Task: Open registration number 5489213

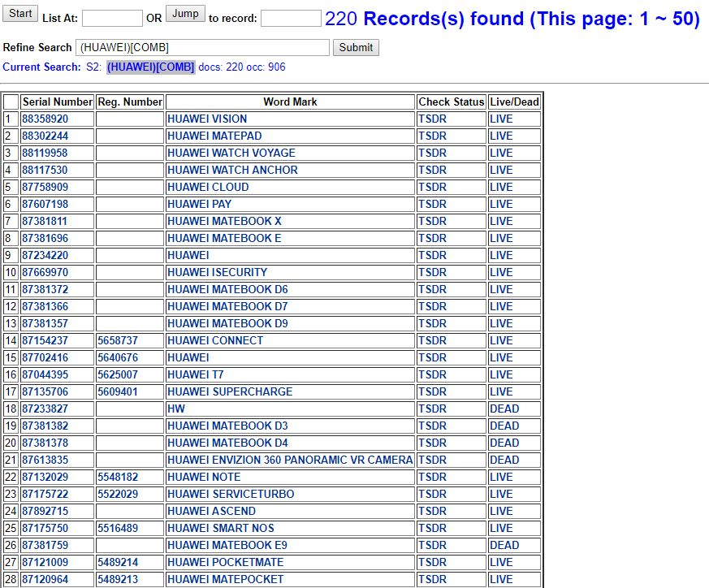Action: [118, 579]
